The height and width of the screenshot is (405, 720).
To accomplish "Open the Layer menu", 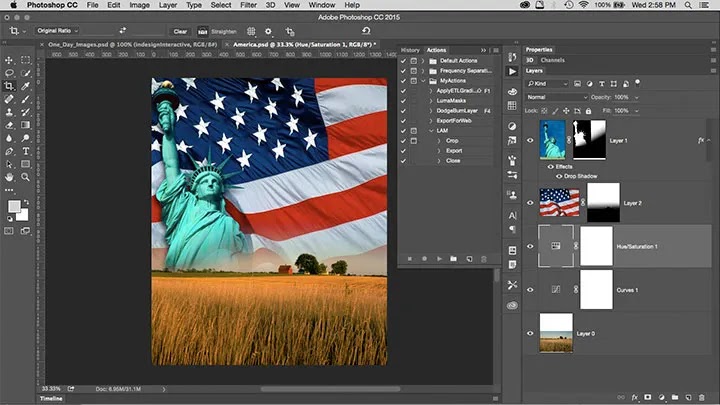I will [x=168, y=5].
